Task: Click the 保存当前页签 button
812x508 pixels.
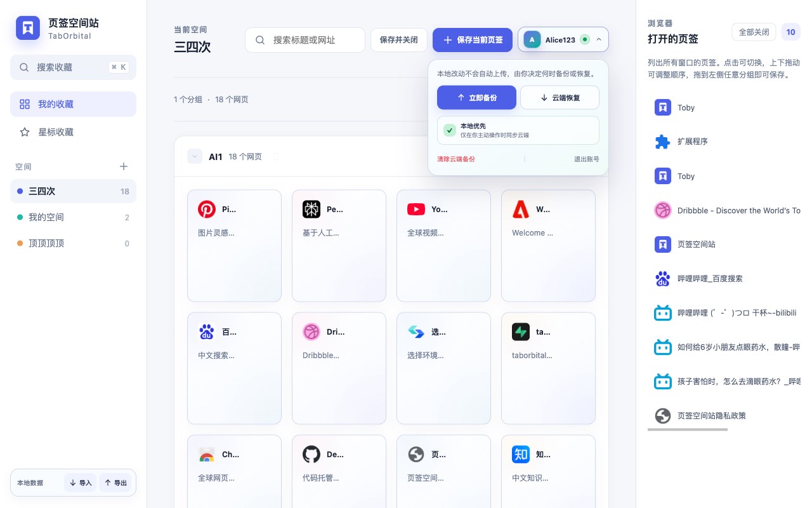Action: 473,40
